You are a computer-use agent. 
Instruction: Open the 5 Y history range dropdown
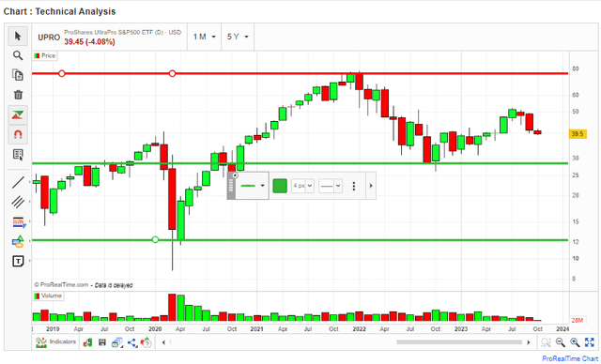click(x=238, y=37)
